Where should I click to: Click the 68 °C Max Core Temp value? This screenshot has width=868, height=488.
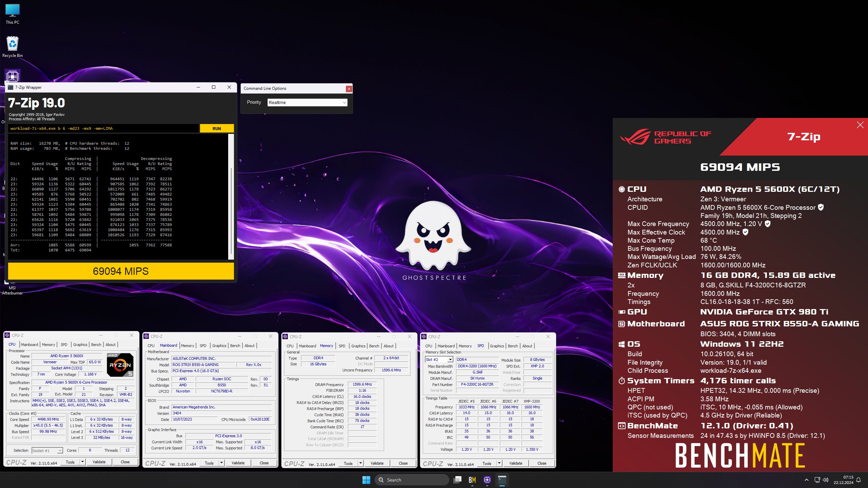pyautogui.click(x=709, y=240)
